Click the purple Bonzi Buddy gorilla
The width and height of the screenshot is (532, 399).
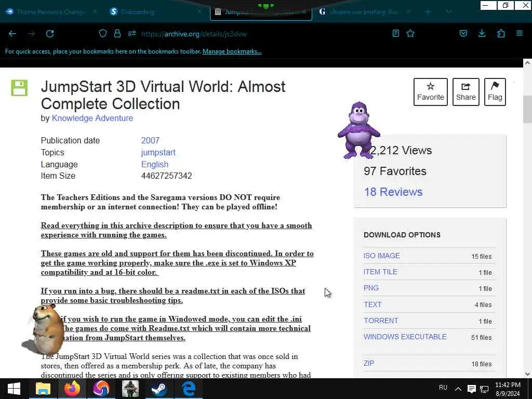(x=359, y=130)
